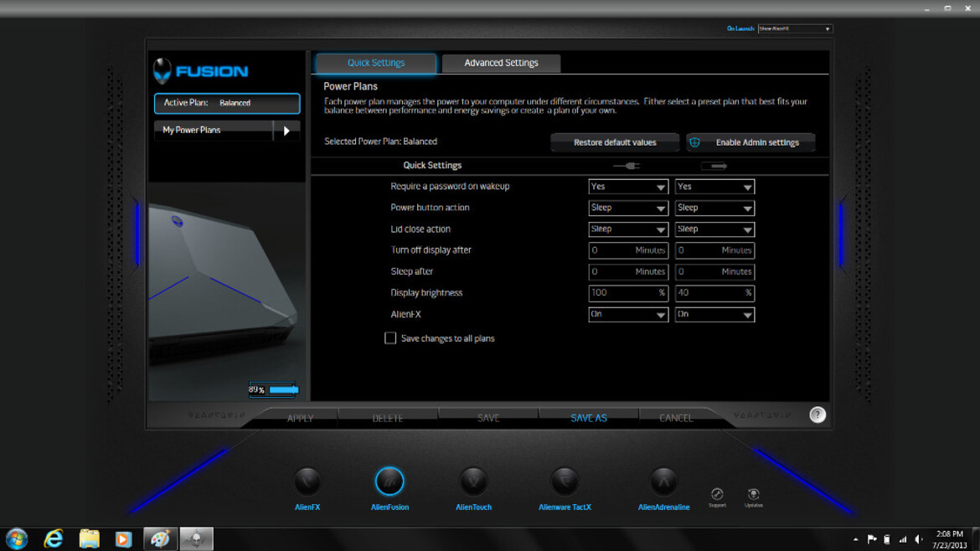Click the on-battery column icon
The image size is (980, 551).
[x=714, y=166]
